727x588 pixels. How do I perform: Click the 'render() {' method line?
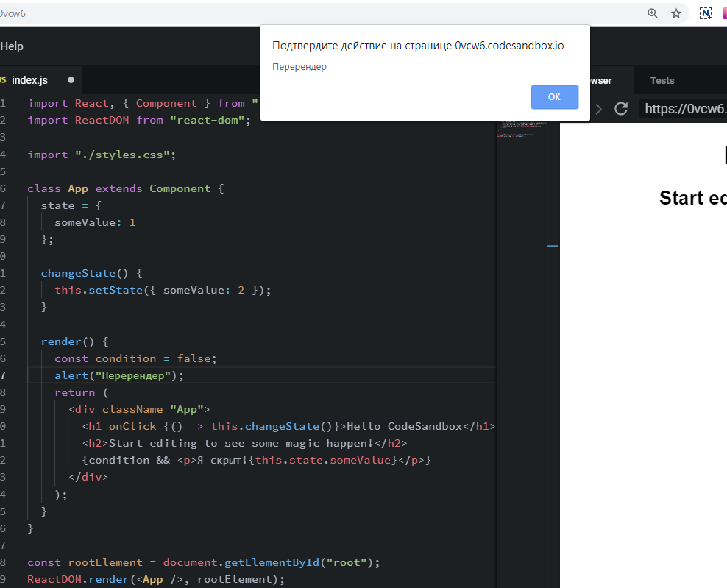(74, 341)
